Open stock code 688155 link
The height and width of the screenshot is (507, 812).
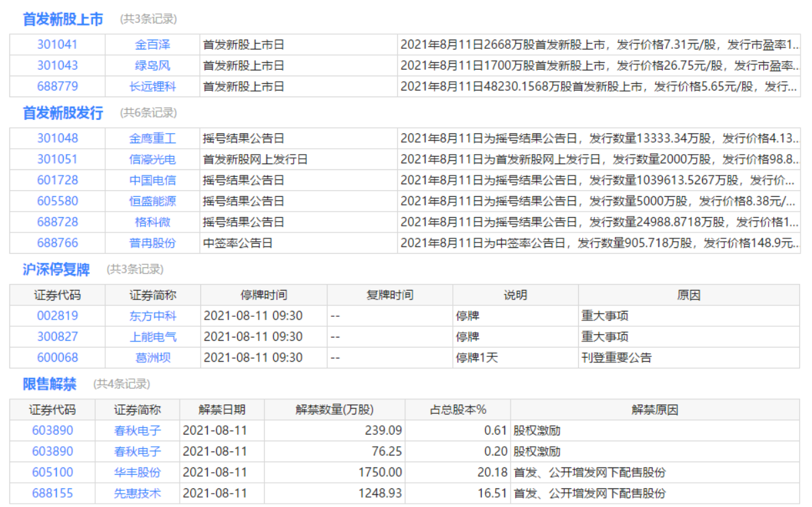click(x=52, y=493)
